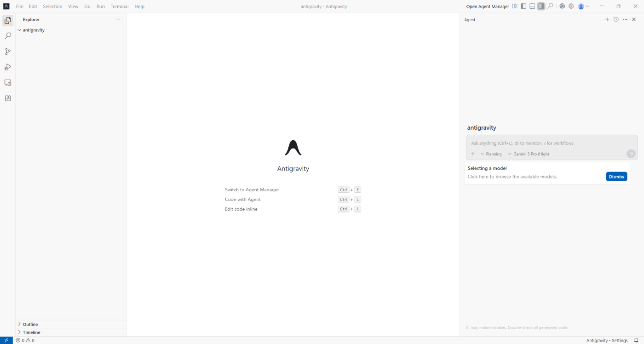Click the Agent Manager layout icon
Screen dimensions: 644x344
[515, 6]
